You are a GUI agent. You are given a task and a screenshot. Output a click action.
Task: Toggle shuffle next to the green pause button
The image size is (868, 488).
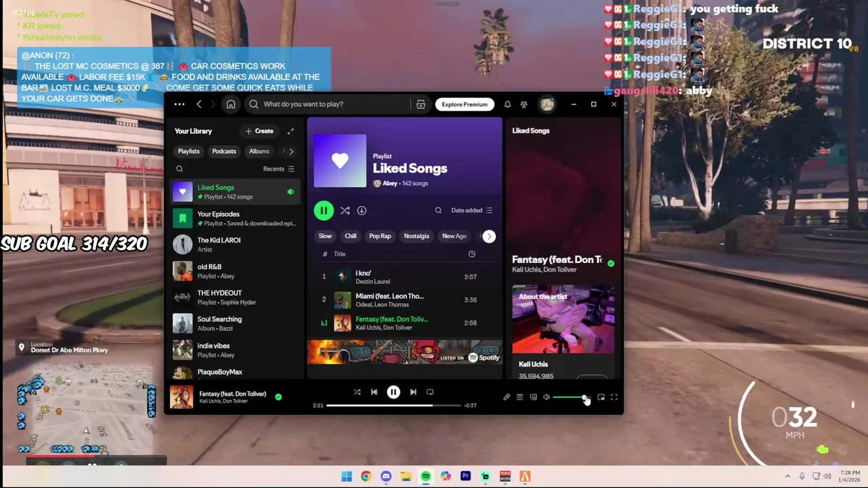(344, 211)
